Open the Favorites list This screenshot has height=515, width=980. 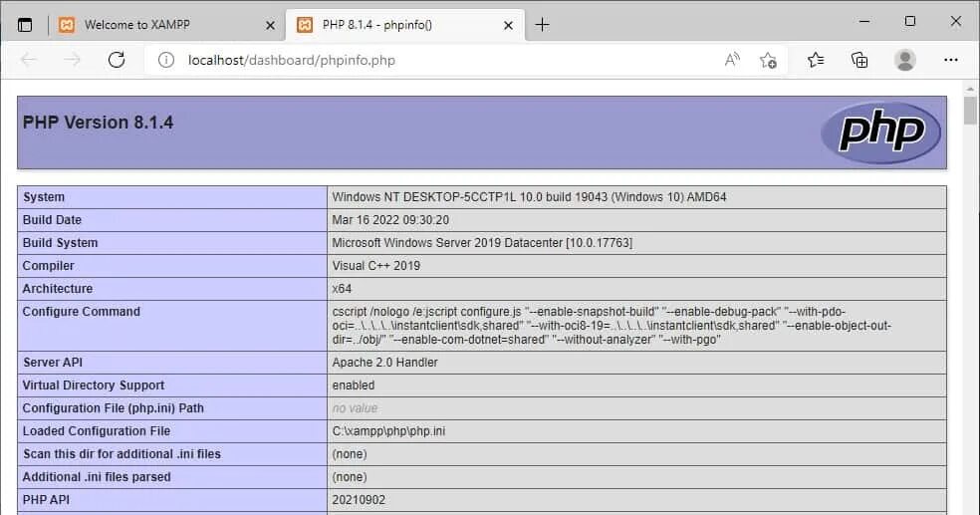[x=816, y=60]
